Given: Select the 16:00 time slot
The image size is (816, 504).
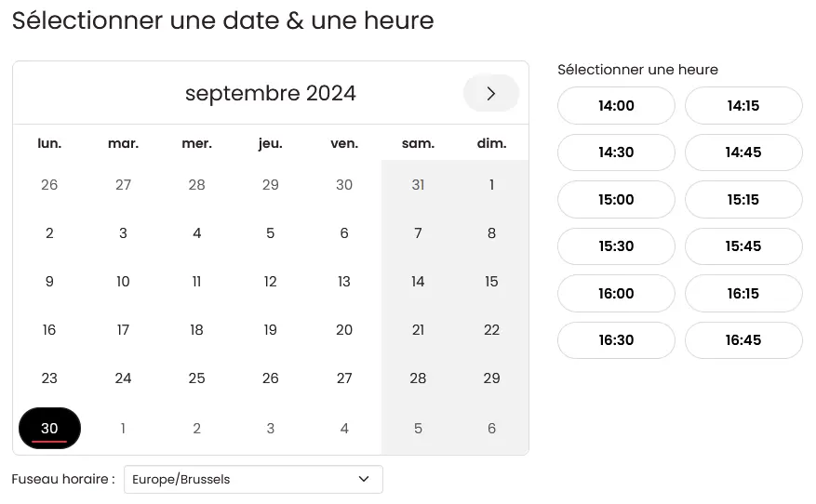Looking at the screenshot, I should tap(616, 293).
